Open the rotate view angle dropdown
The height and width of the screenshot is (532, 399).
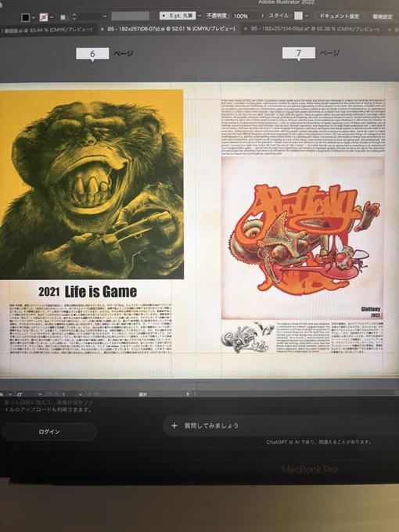pyautogui.click(x=40, y=394)
